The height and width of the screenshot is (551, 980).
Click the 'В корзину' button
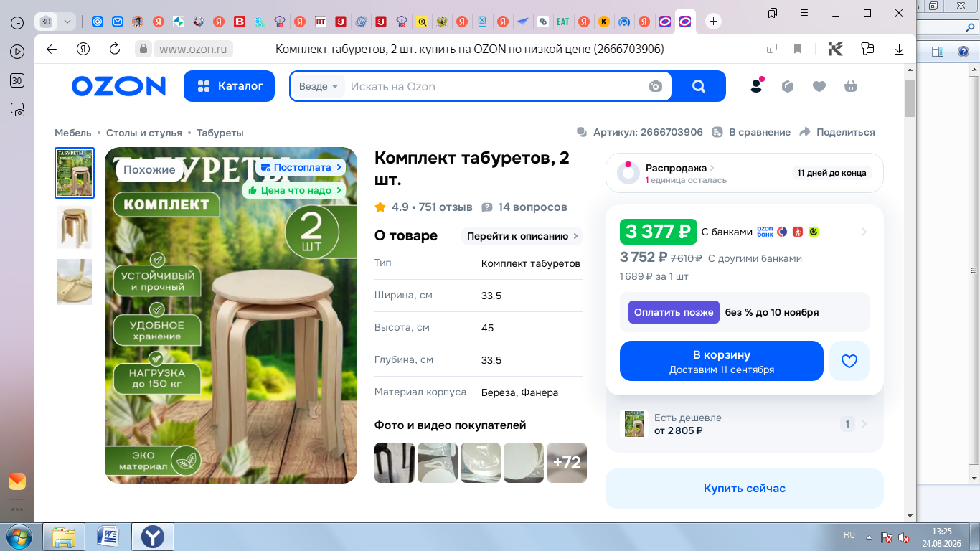point(722,361)
